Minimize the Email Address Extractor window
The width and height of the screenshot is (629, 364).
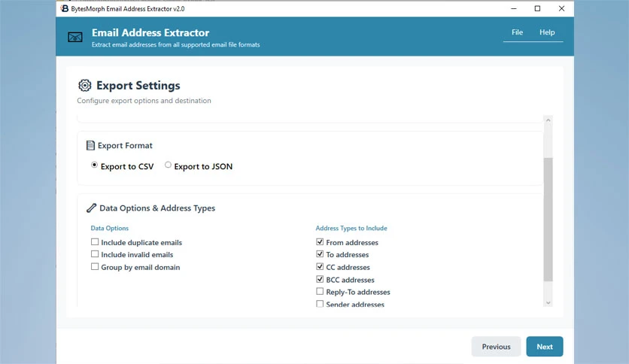pos(513,8)
